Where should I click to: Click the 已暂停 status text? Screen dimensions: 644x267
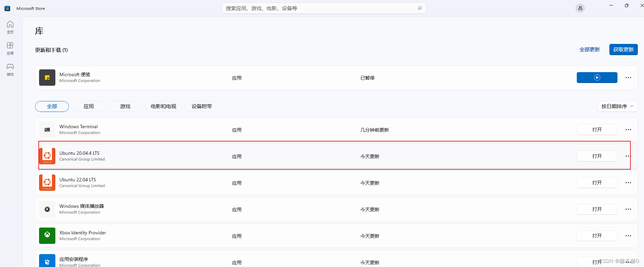368,78
